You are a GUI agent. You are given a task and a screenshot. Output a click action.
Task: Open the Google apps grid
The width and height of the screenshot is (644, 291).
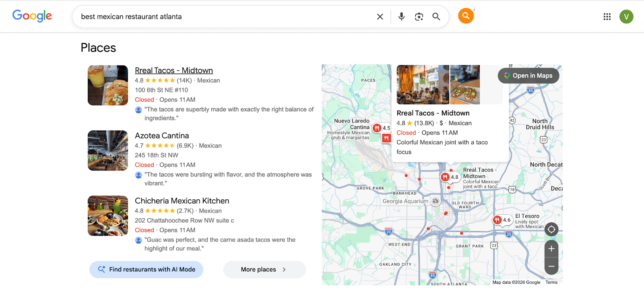[607, 16]
